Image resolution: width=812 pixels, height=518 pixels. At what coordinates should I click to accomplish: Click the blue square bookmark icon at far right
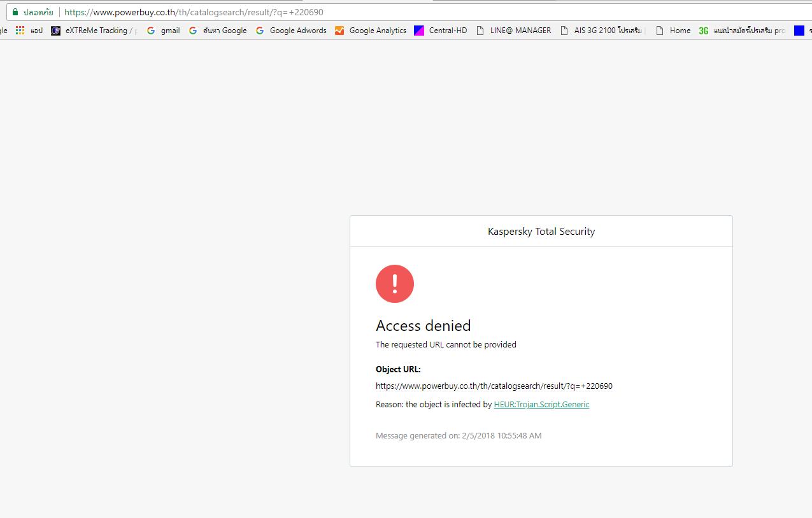[799, 31]
